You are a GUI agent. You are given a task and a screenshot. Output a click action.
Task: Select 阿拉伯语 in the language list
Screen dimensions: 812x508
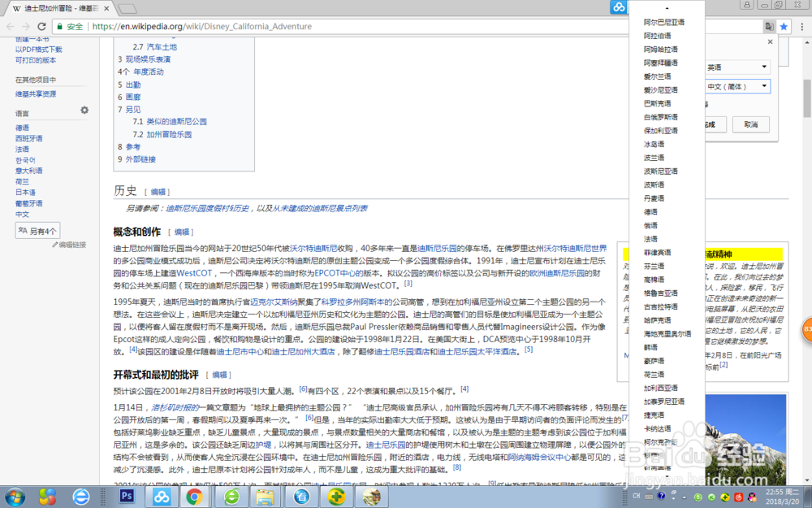click(x=657, y=36)
